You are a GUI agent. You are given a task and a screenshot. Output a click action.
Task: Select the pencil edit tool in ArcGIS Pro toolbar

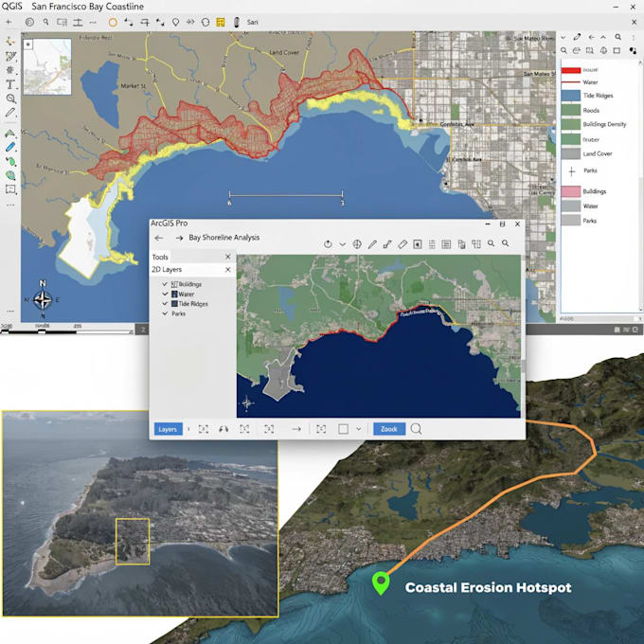pos(372,244)
